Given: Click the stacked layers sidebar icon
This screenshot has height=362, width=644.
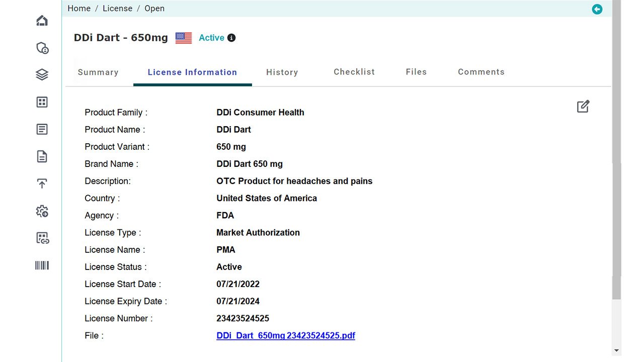Looking at the screenshot, I should [42, 75].
